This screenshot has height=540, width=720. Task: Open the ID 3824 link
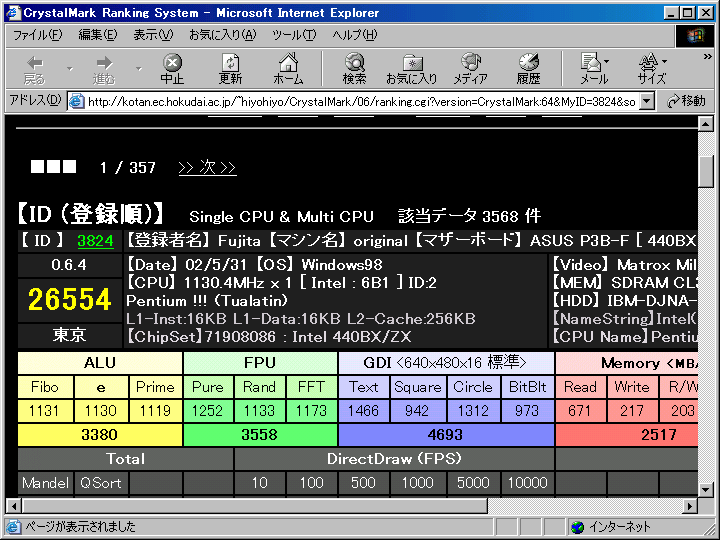pos(95,241)
